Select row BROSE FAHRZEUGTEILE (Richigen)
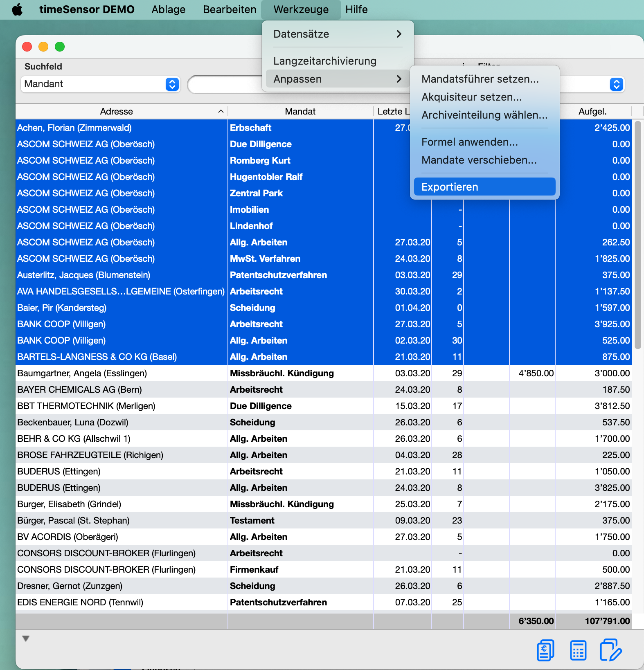Image resolution: width=644 pixels, height=670 pixels. [323, 455]
